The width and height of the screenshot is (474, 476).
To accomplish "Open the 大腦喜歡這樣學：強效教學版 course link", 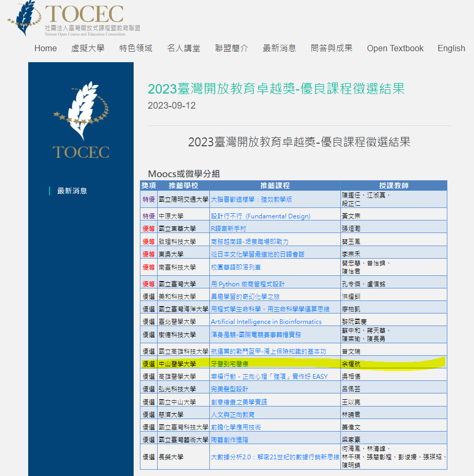I will [251, 199].
